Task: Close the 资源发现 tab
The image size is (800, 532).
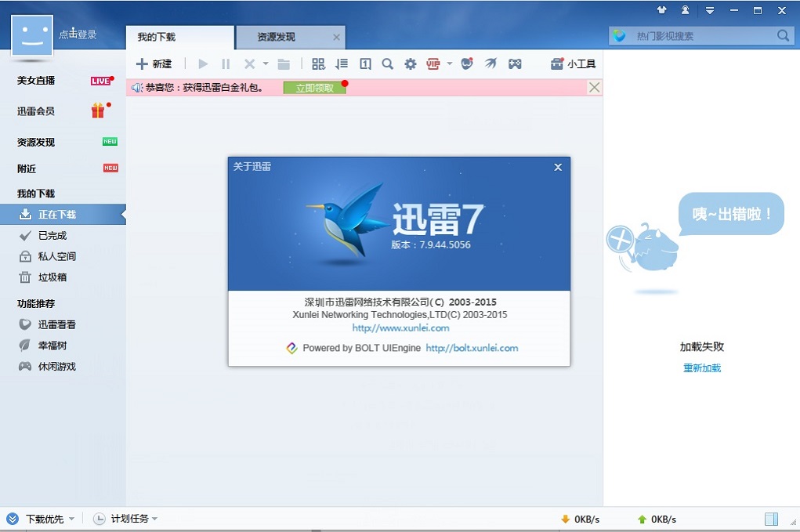Action: [x=336, y=38]
